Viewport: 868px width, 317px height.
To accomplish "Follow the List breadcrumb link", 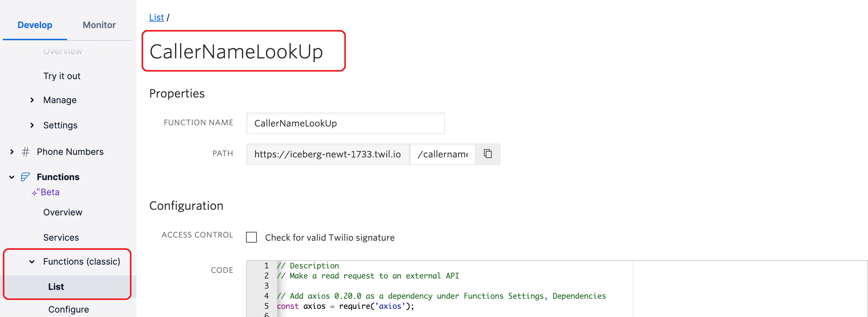I will pos(156,17).
